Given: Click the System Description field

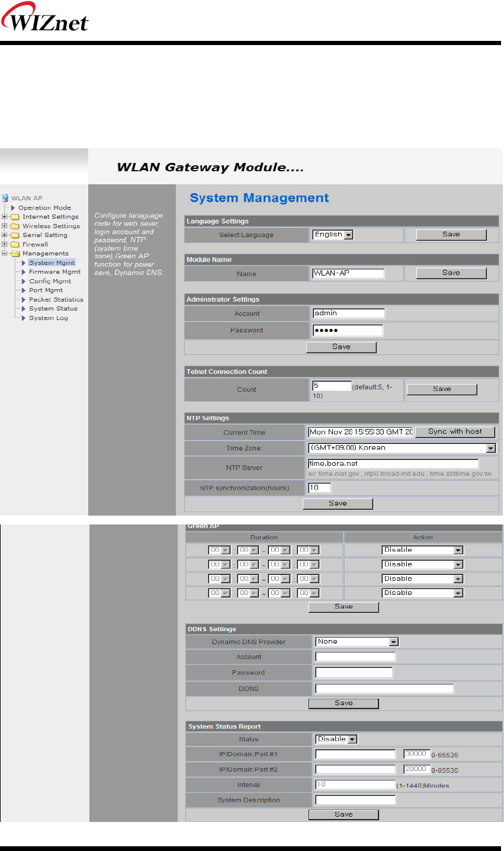Looking at the screenshot, I should pyautogui.click(x=355, y=800).
